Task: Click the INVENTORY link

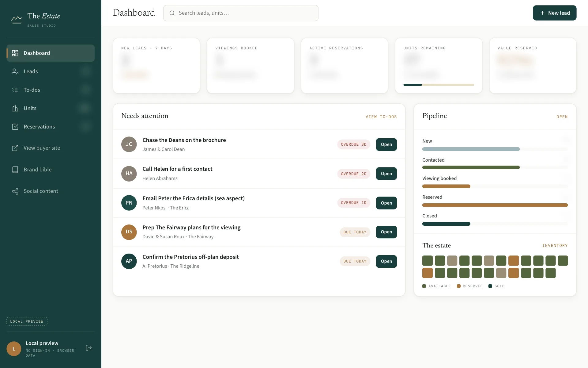Action: (555, 246)
